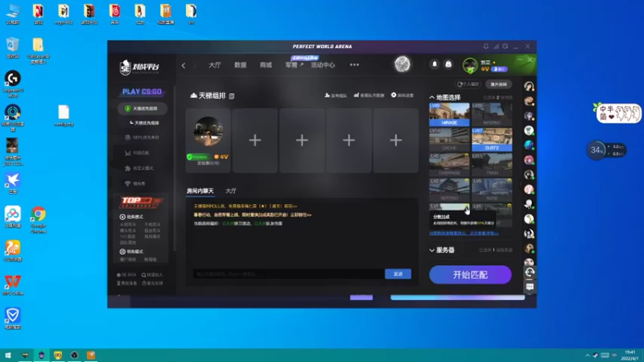
Task: Click the 开始匹配 start matching button
Action: pos(470,274)
